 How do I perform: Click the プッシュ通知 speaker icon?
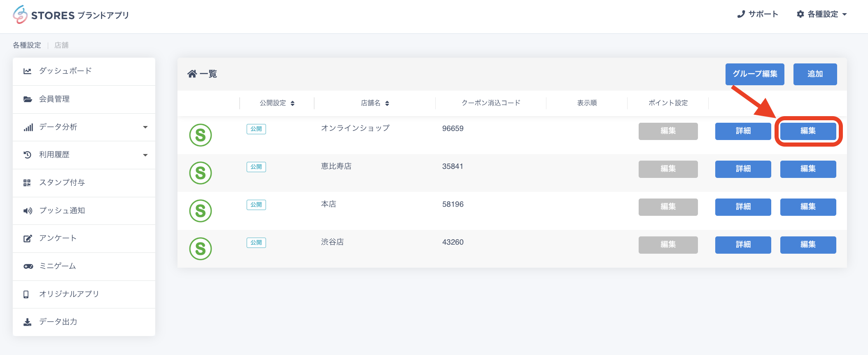[28, 211]
